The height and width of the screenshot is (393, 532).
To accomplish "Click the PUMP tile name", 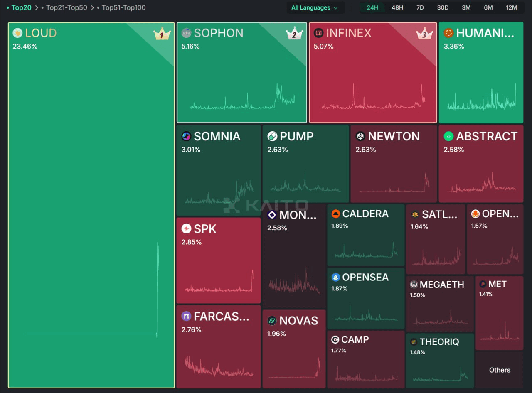I will pyautogui.click(x=297, y=136).
